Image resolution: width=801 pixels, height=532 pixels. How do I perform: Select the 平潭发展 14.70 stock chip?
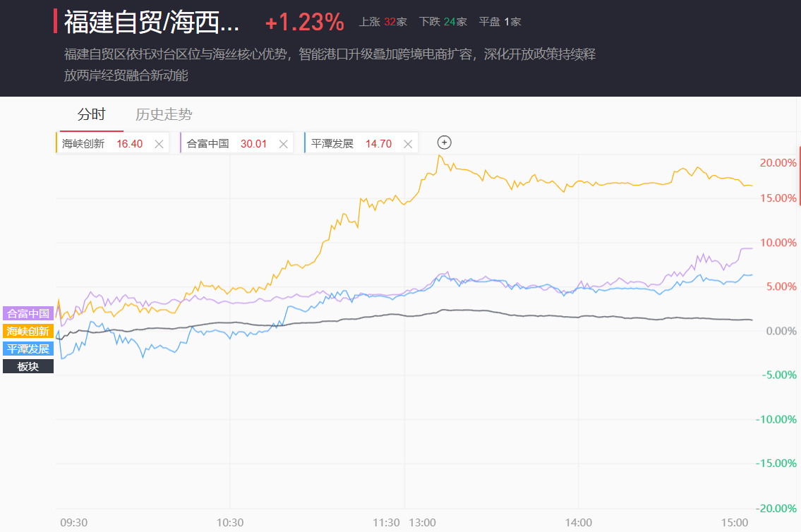pyautogui.click(x=350, y=144)
